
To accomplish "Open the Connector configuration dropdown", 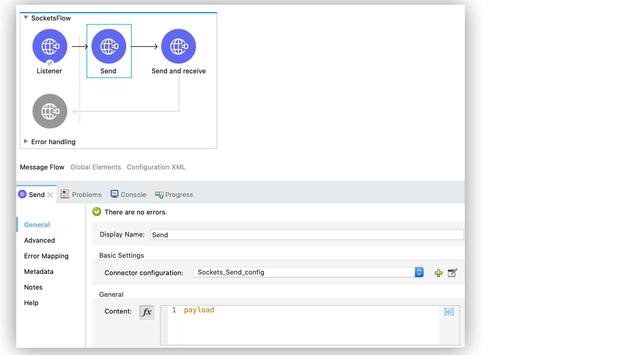I will (x=419, y=272).
